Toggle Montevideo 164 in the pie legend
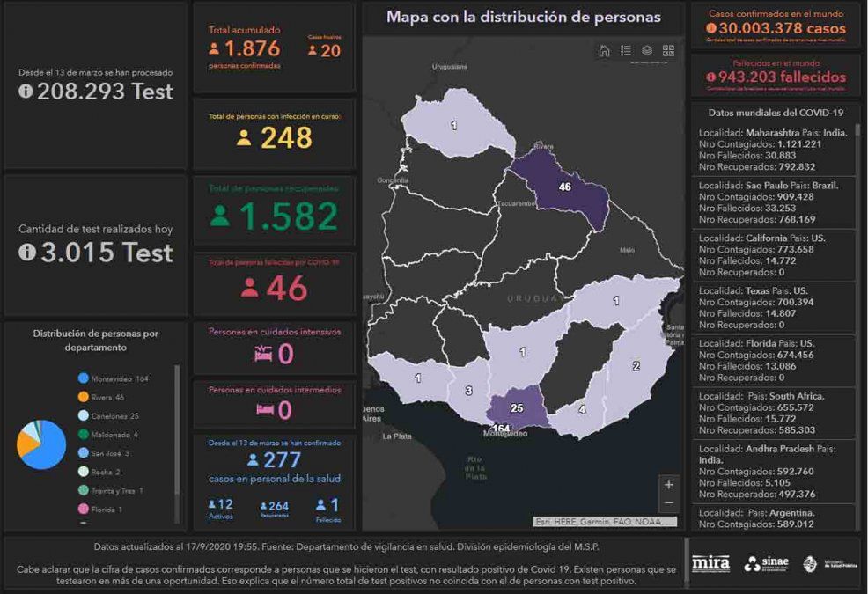This screenshot has height=594, width=868. click(114, 378)
